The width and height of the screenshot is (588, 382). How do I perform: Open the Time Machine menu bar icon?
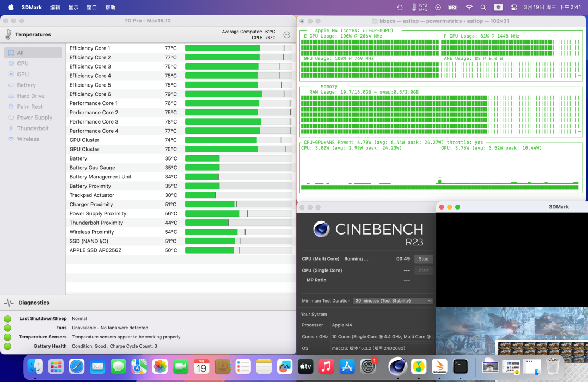coord(400,8)
